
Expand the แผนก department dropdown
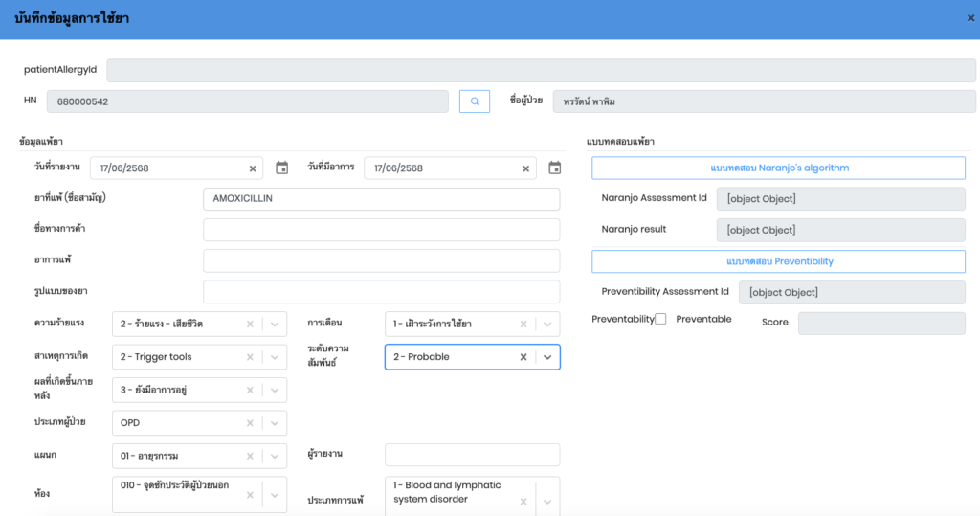pyautogui.click(x=274, y=456)
